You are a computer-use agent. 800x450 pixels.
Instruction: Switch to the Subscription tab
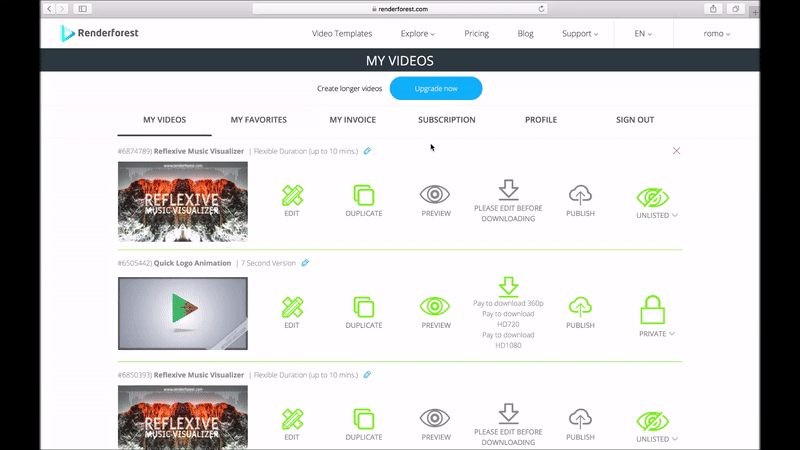click(x=447, y=120)
